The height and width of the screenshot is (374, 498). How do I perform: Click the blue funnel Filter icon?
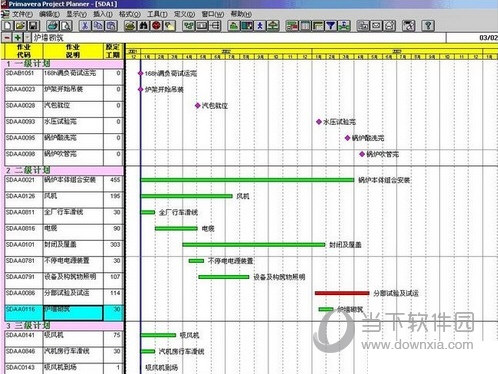331,26
